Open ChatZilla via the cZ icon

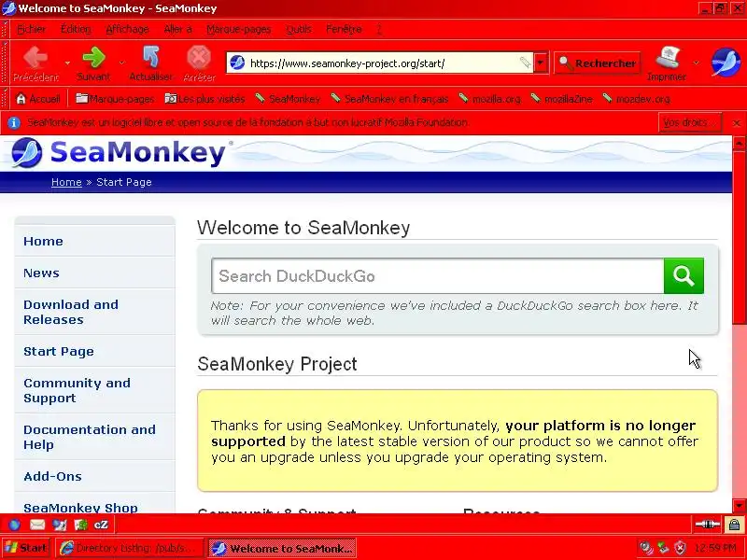pyautogui.click(x=101, y=525)
